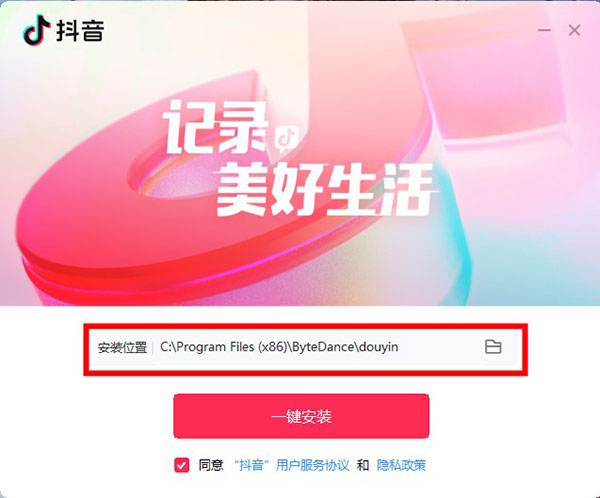Click the 和 text between links
This screenshot has height=498, width=600.
363,465
